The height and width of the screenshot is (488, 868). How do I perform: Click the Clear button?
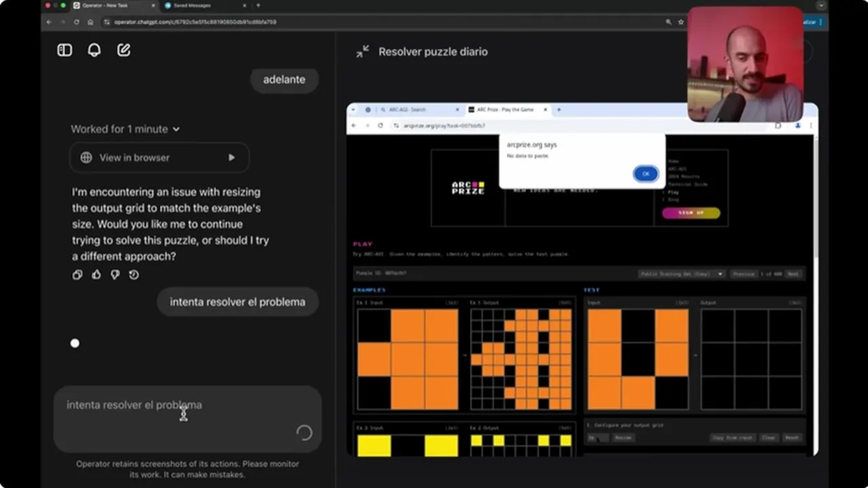[768, 438]
